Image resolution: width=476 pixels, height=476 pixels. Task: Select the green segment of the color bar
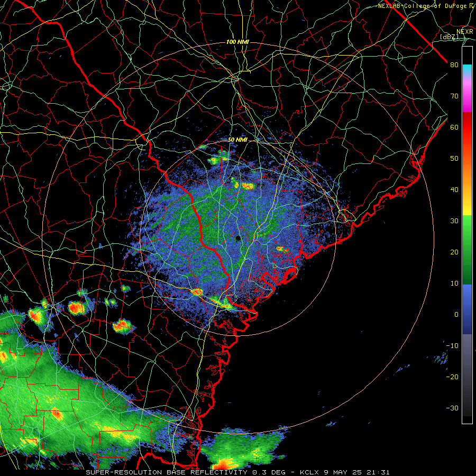point(467,250)
